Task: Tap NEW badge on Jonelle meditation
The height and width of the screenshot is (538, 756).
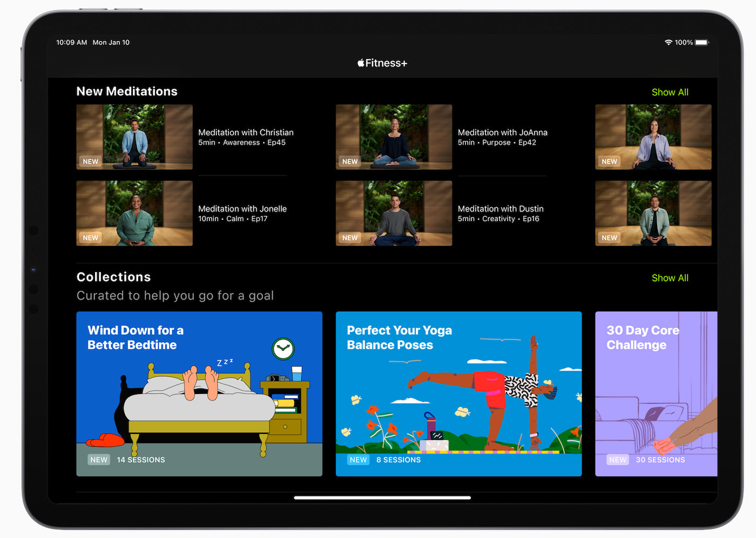Action: (91, 237)
